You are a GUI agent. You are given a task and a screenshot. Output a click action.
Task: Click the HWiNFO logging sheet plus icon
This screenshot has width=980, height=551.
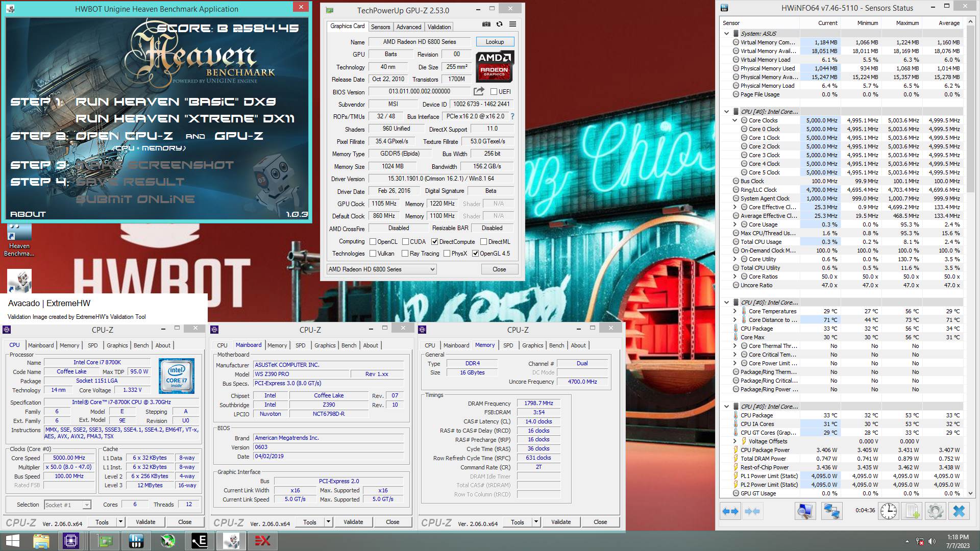pyautogui.click(x=912, y=511)
